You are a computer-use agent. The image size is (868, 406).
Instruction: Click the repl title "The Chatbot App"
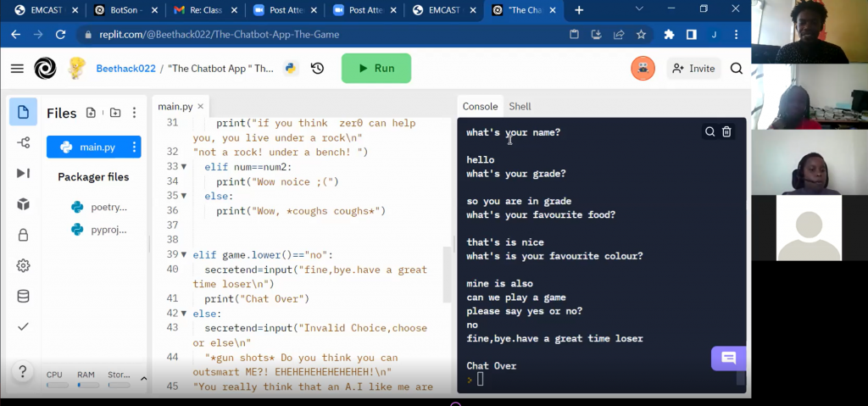pyautogui.click(x=220, y=69)
